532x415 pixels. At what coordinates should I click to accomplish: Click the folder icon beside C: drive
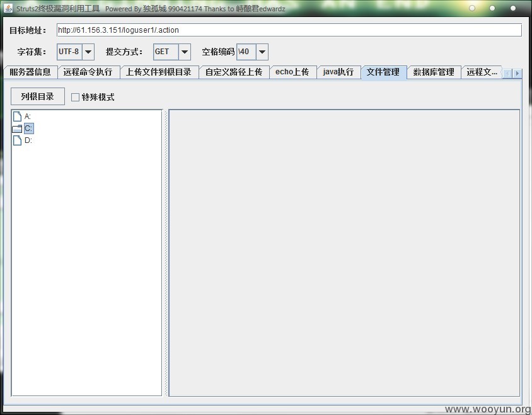(x=17, y=128)
